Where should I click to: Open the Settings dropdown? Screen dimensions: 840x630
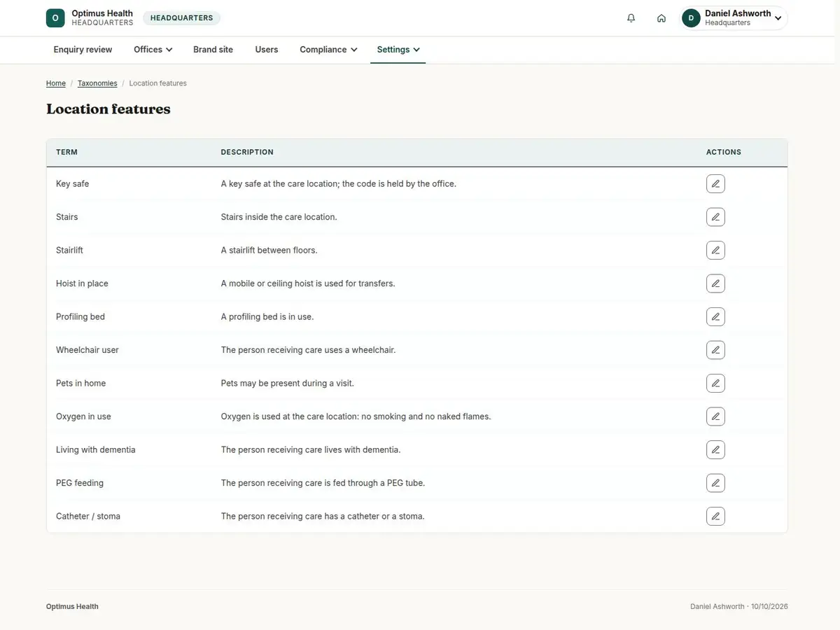click(398, 50)
